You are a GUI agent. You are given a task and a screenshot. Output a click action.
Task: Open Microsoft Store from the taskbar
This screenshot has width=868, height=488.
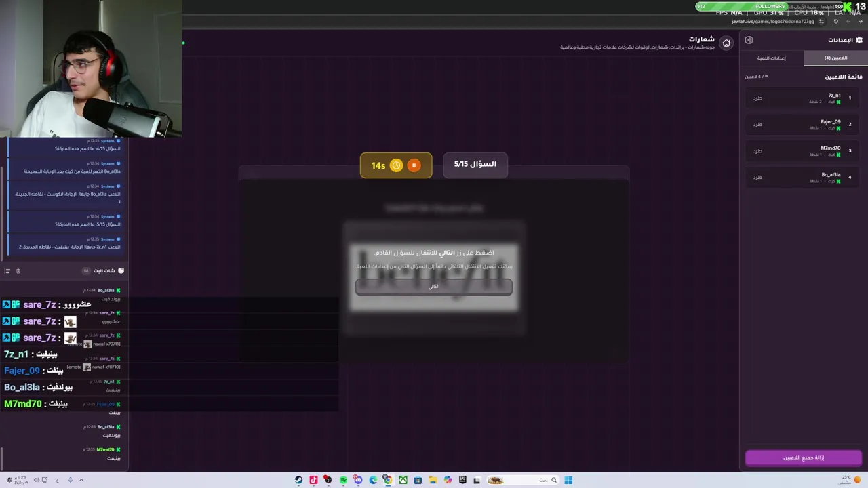[x=418, y=480]
